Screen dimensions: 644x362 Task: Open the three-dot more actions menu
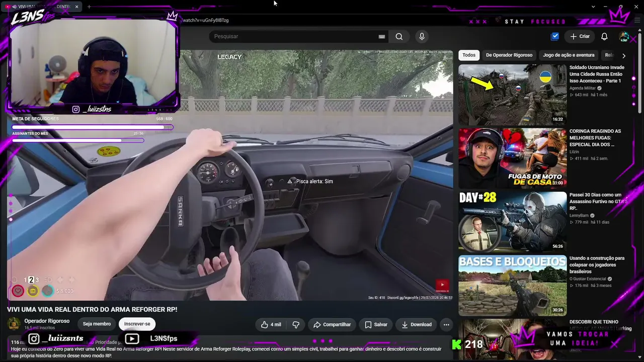(446, 325)
